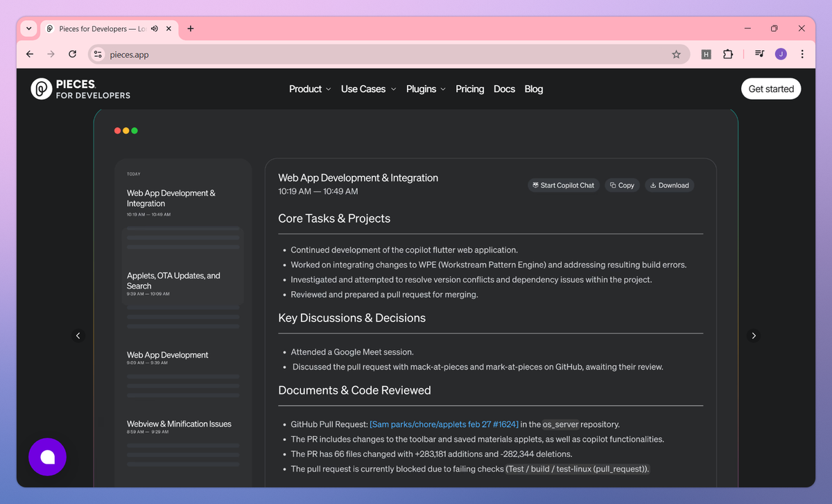Open the Chrome profile avatar
Image resolution: width=832 pixels, height=504 pixels.
[781, 54]
